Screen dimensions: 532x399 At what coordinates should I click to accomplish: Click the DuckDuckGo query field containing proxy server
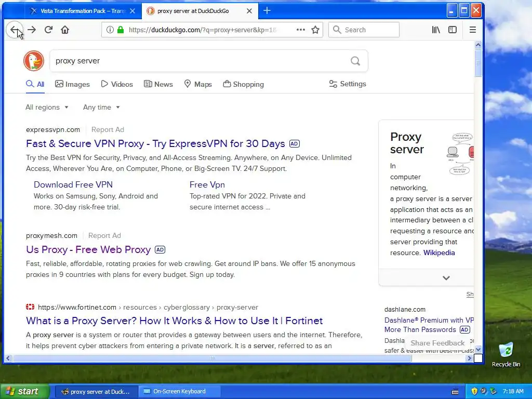click(200, 61)
